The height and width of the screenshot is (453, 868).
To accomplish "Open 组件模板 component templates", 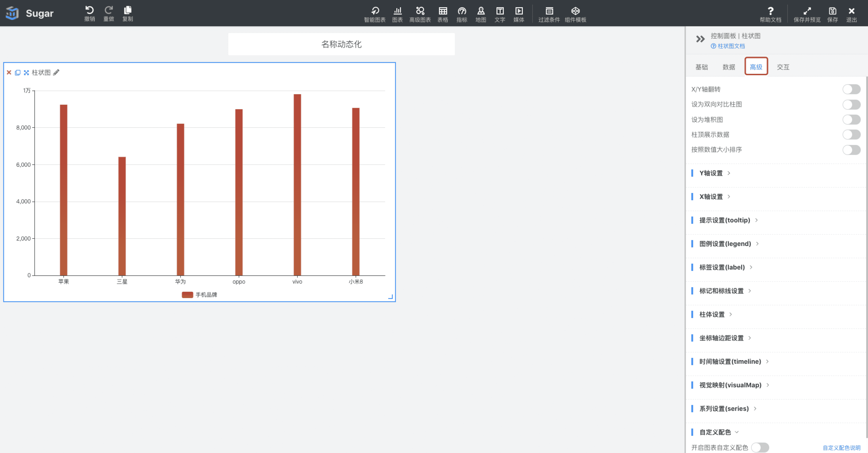I will [x=576, y=14].
